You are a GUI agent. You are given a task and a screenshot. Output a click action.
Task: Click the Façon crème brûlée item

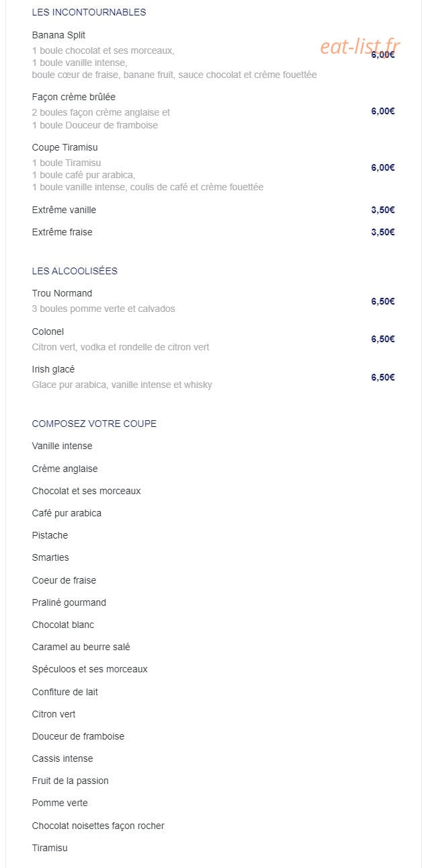pos(73,97)
